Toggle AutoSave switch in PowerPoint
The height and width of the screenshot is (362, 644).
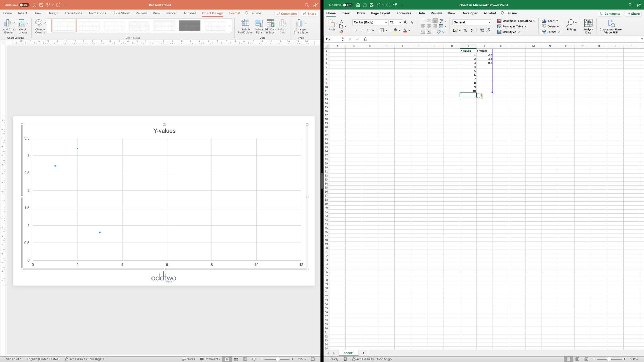click(x=24, y=5)
